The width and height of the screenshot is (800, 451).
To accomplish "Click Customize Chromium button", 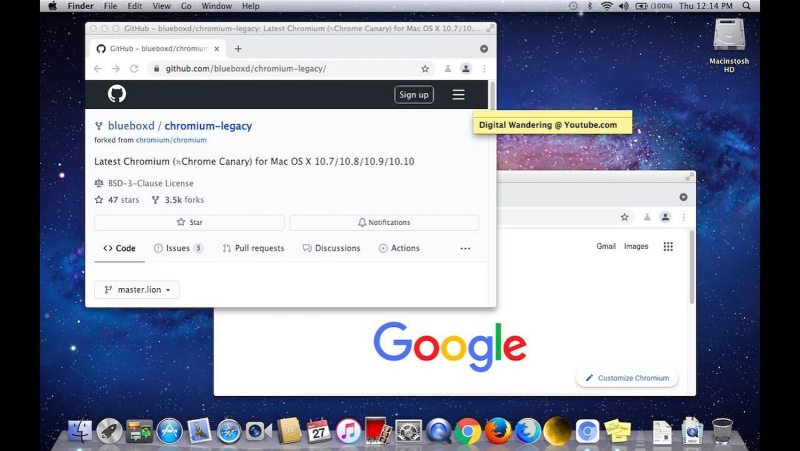I will (x=627, y=378).
